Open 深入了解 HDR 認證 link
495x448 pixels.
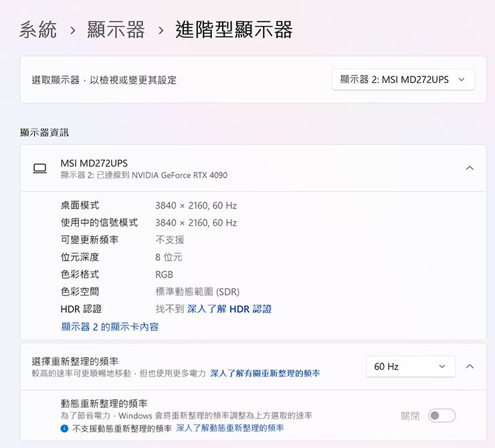(x=229, y=309)
